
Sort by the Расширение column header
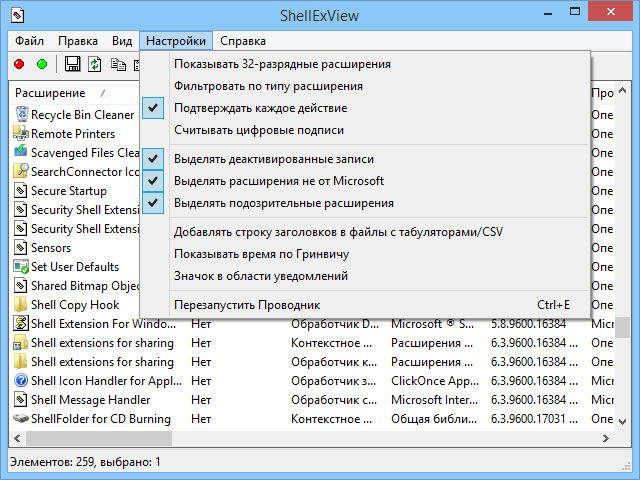(74, 93)
